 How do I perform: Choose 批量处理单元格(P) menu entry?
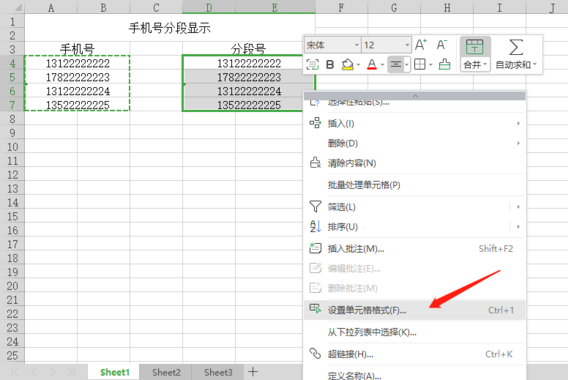coord(414,185)
